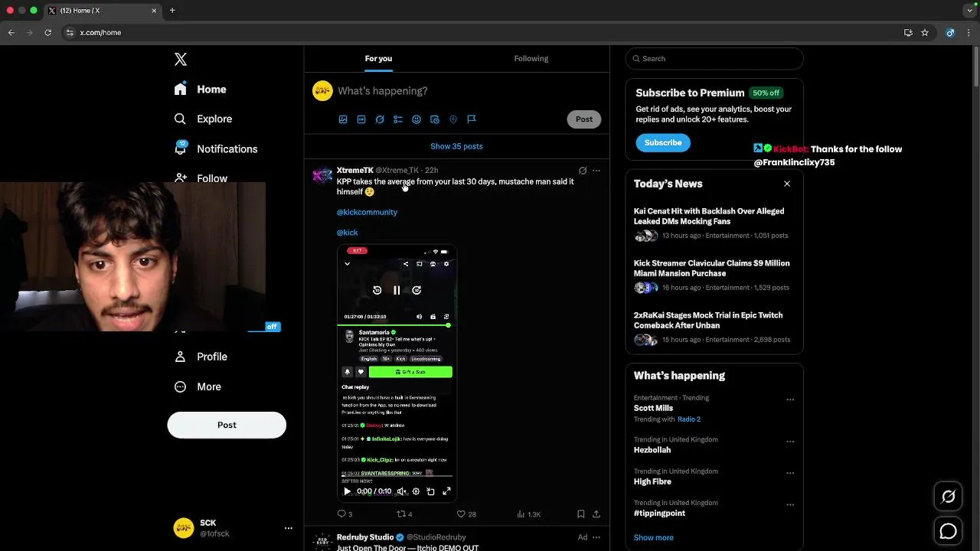View analytics showing 1.3K views
This screenshot has height=551, width=980.
pyautogui.click(x=528, y=514)
